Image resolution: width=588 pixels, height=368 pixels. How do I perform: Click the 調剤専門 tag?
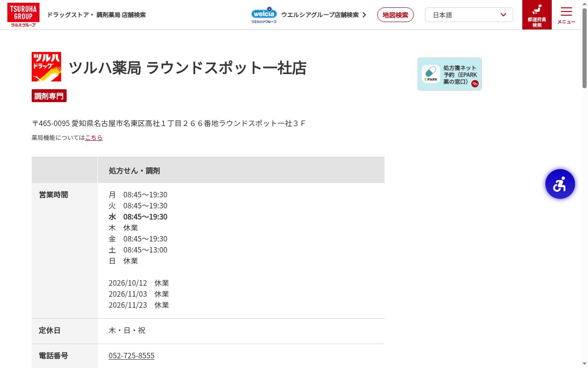coord(49,96)
